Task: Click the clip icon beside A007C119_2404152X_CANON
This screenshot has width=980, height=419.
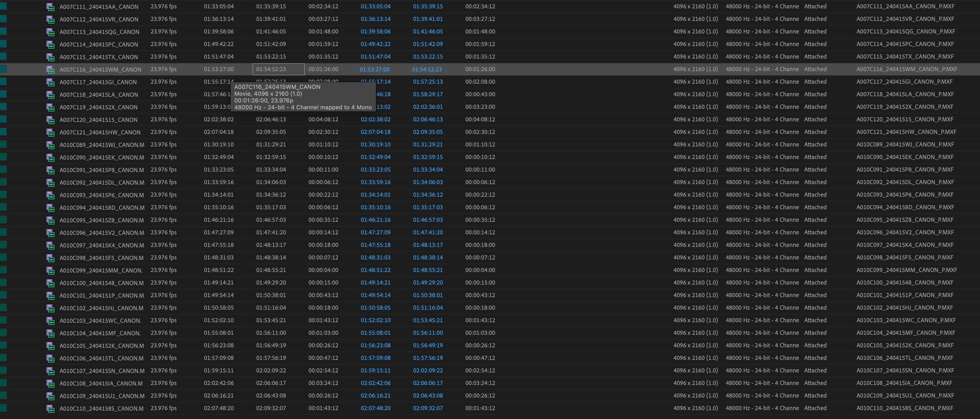Action: click(x=50, y=107)
